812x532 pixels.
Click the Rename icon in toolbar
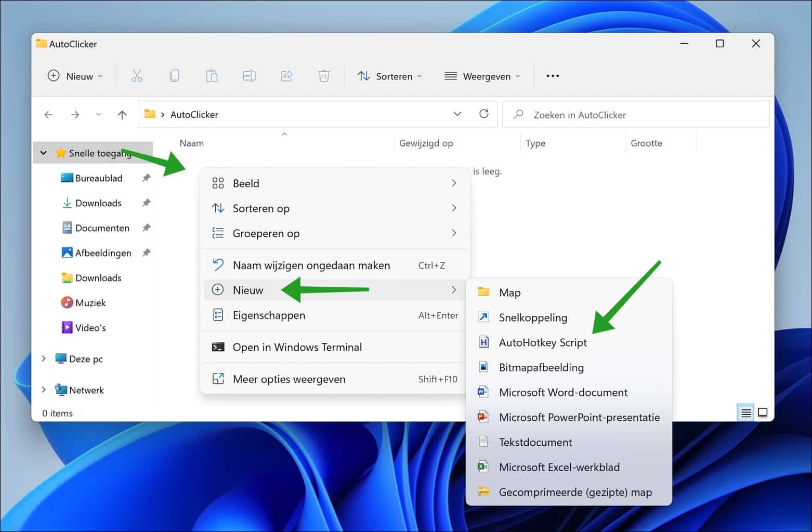pyautogui.click(x=249, y=76)
